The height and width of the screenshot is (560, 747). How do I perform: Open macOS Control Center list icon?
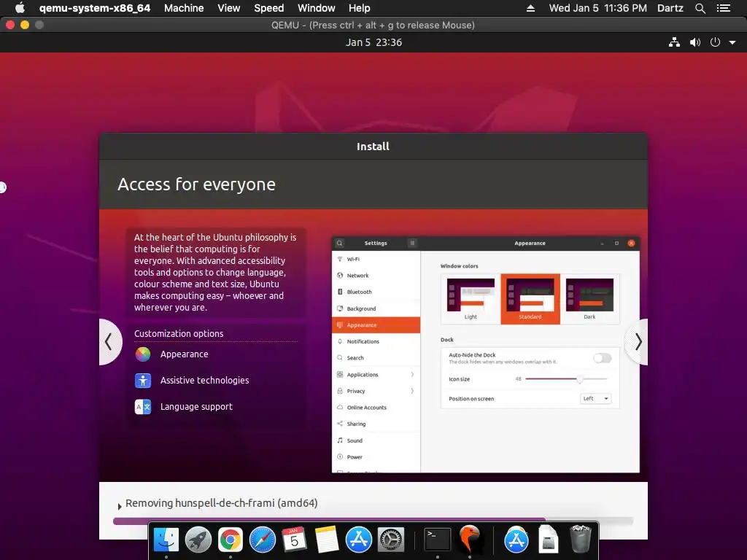723,8
